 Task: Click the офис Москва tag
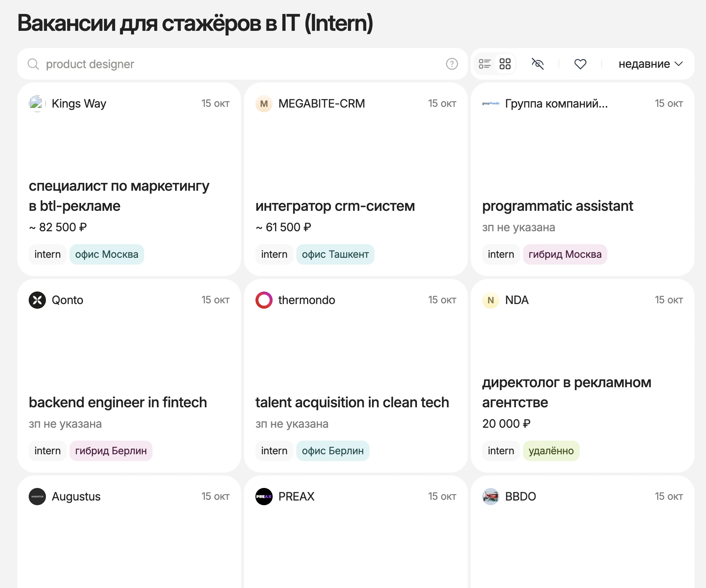(107, 255)
